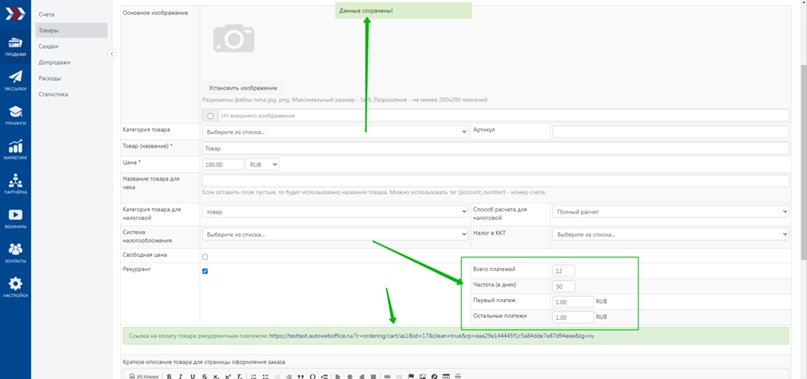Justify text in editor toolbar
The width and height of the screenshot is (807, 379).
[x=374, y=376]
